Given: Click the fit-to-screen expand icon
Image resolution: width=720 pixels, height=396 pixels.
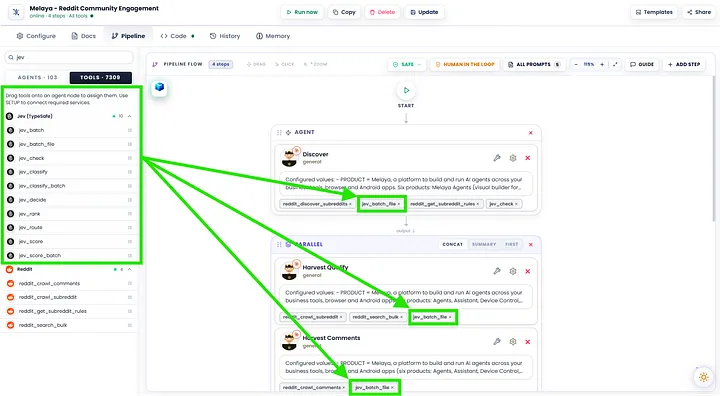Looking at the screenshot, I should (615, 64).
